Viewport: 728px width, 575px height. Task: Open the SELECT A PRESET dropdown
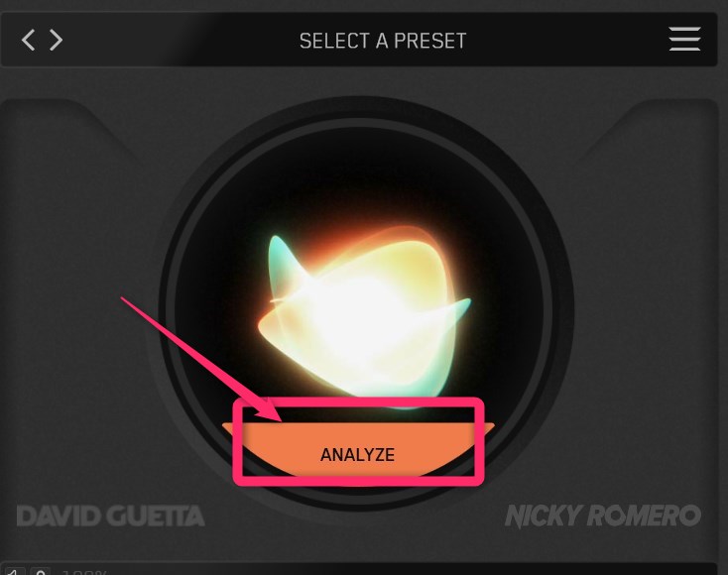pos(383,41)
